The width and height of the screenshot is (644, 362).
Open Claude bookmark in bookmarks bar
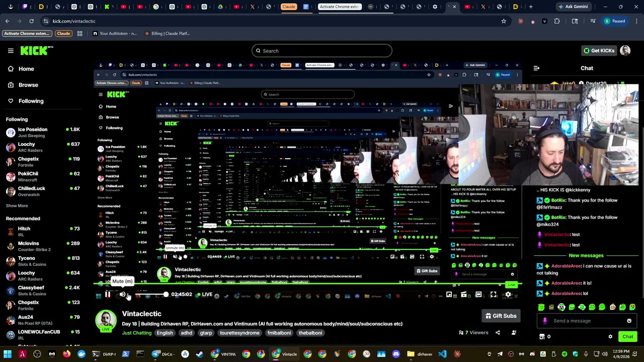click(63, 33)
